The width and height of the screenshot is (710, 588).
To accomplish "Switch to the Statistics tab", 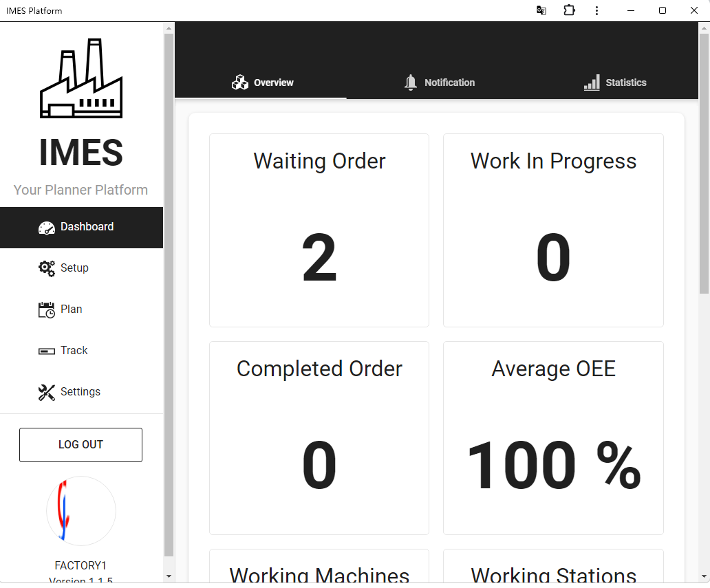I will (615, 83).
